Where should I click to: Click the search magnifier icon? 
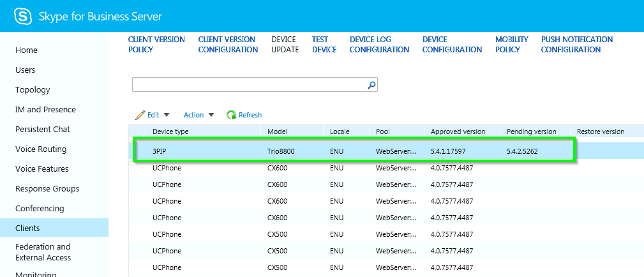pos(371,85)
